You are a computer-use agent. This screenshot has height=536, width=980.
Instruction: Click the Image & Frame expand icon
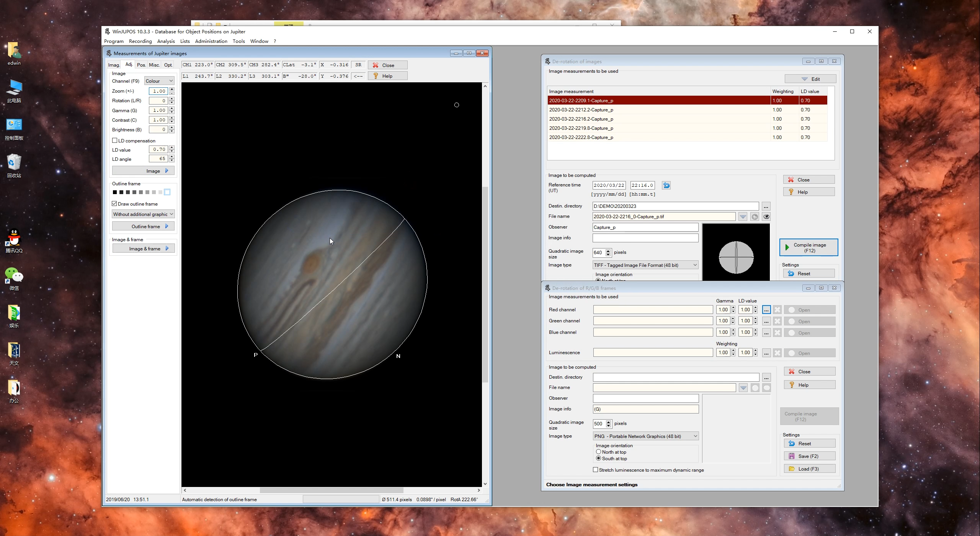click(168, 248)
